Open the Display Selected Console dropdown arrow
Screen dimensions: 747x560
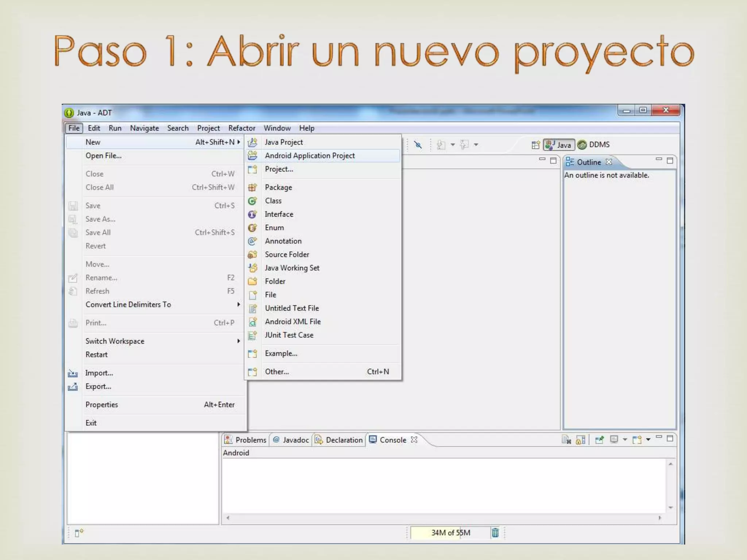(625, 440)
